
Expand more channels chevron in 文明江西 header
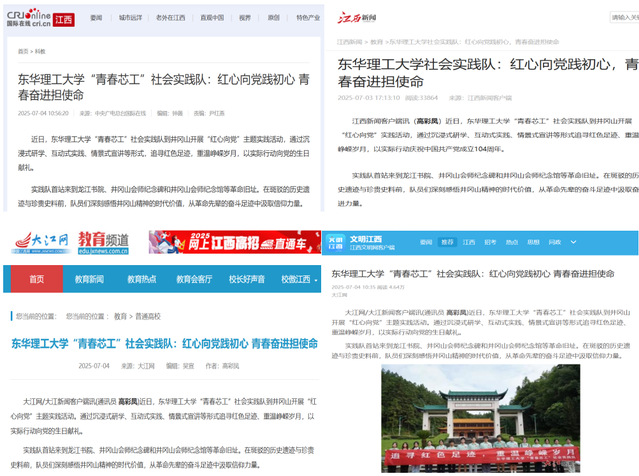(573, 242)
